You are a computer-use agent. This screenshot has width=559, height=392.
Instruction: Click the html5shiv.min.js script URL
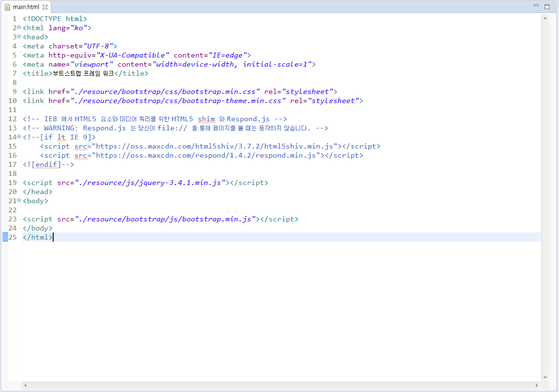click(215, 146)
